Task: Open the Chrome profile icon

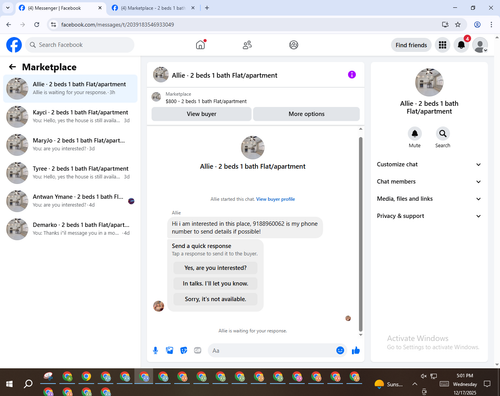Action: click(477, 25)
